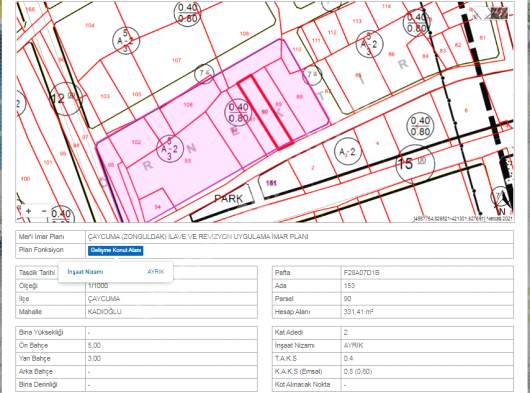Select parcel 102 in the pink area
This screenshot has width=530, height=393.
point(136,142)
